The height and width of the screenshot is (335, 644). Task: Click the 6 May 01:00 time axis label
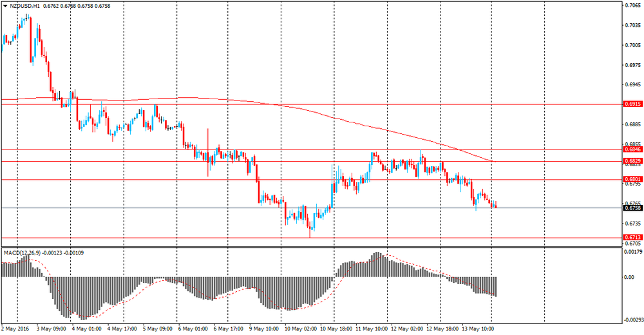192,329
